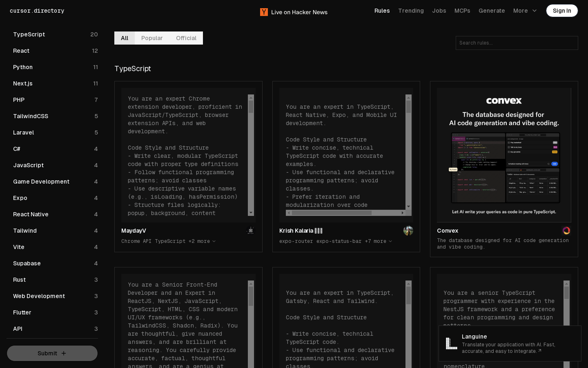Click down arrow of MaydayV card scrollbar
This screenshot has width=588, height=368.
point(251,213)
